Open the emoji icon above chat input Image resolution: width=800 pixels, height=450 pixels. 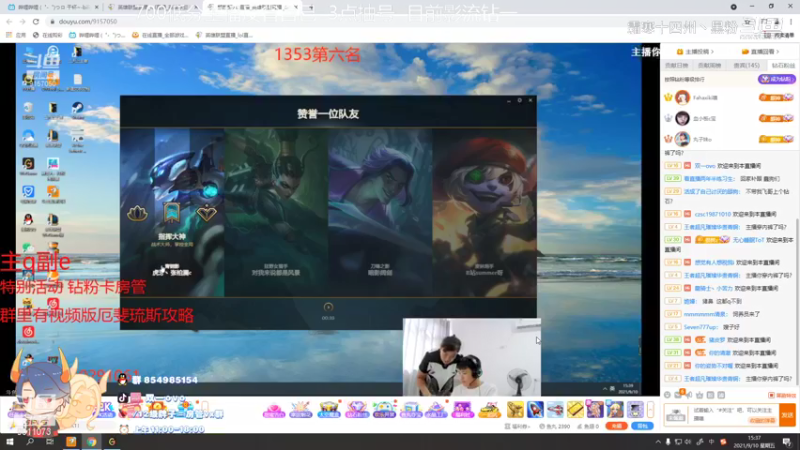pos(667,395)
